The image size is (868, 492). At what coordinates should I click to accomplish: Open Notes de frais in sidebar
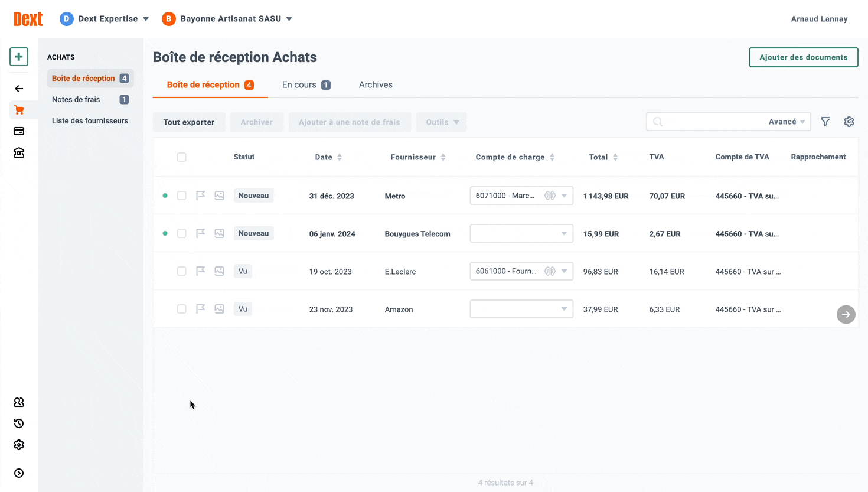(90, 99)
